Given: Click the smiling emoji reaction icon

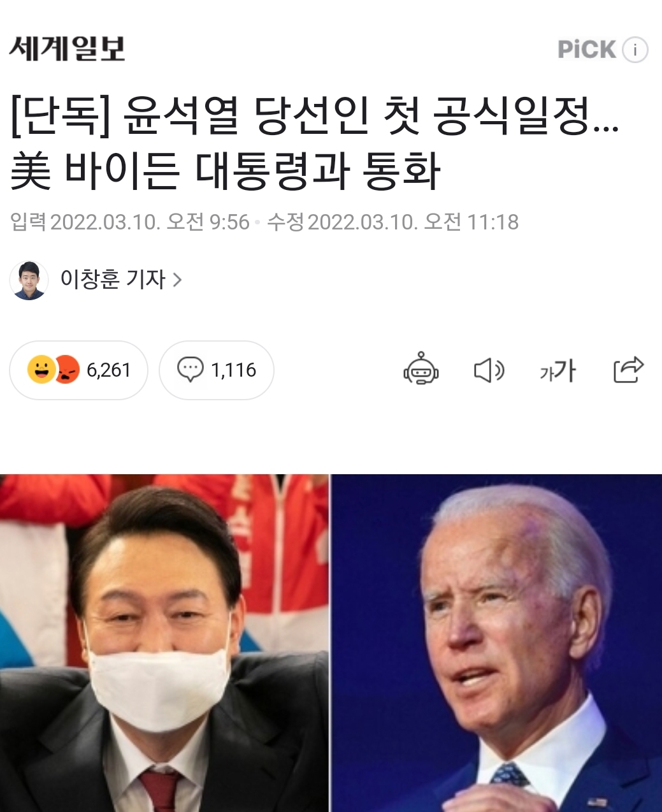Looking at the screenshot, I should [41, 370].
